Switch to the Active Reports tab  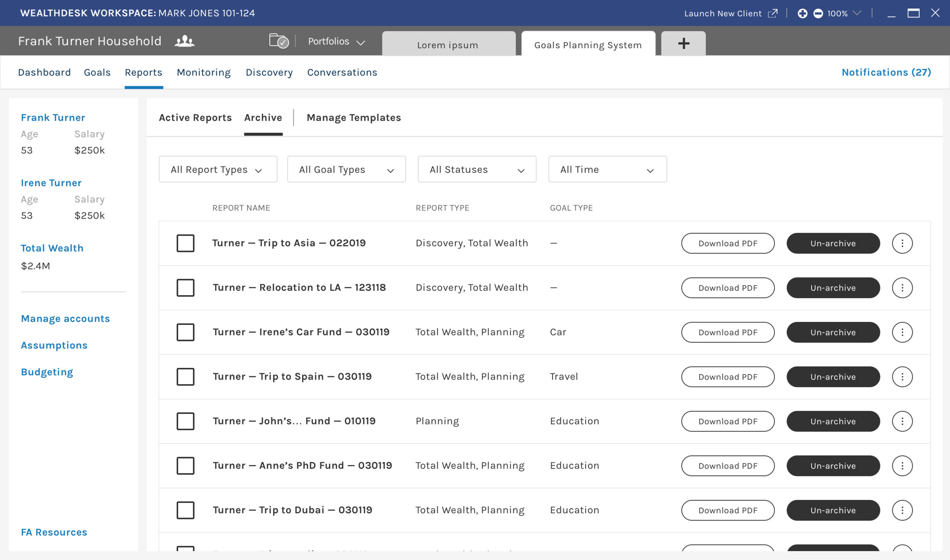coord(195,118)
